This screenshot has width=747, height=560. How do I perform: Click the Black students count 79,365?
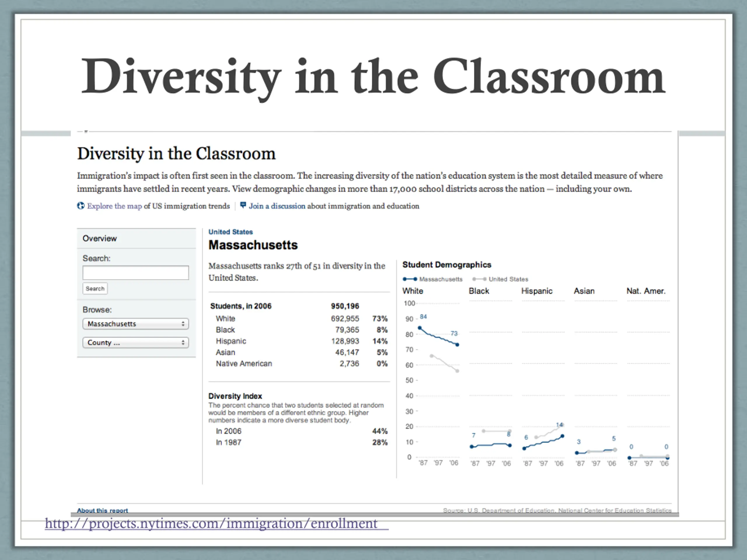(x=347, y=330)
